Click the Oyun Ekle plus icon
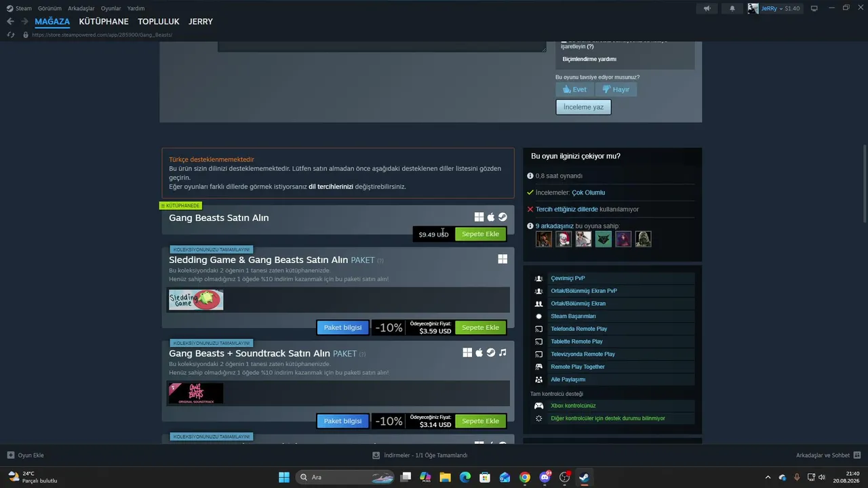 coord(10,455)
